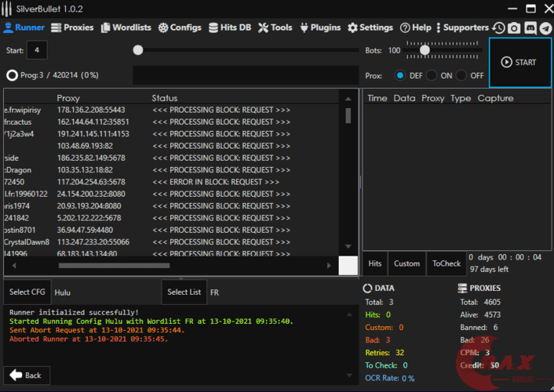Click the Start position input field
Image resolution: width=554 pixels, height=392 pixels.
[x=37, y=50]
